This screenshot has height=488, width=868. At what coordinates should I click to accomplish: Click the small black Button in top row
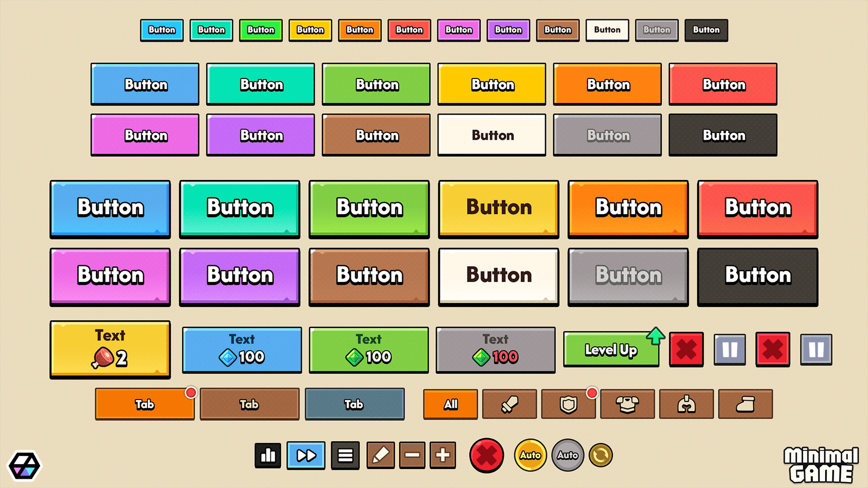(706, 30)
